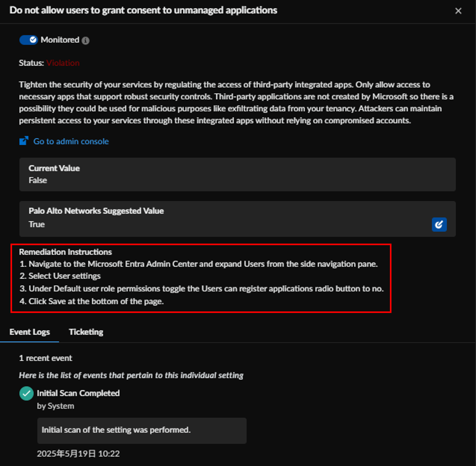Open the Go to admin console link
Screen dimensions: 476x466
pos(71,141)
